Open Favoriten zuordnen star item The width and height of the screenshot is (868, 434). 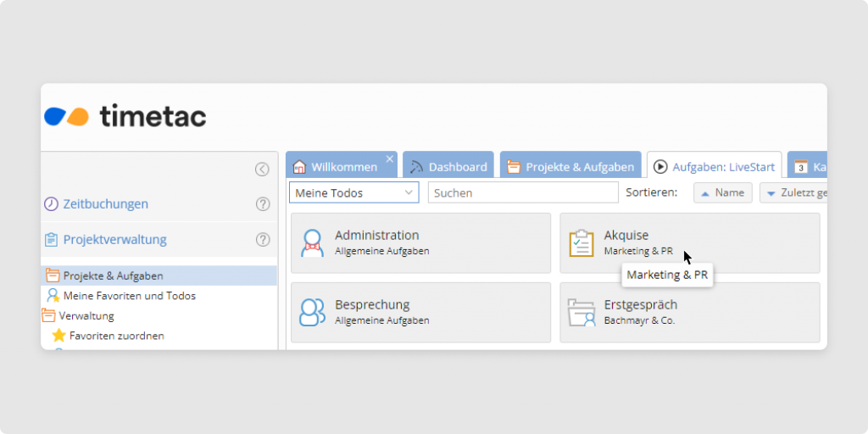click(116, 336)
